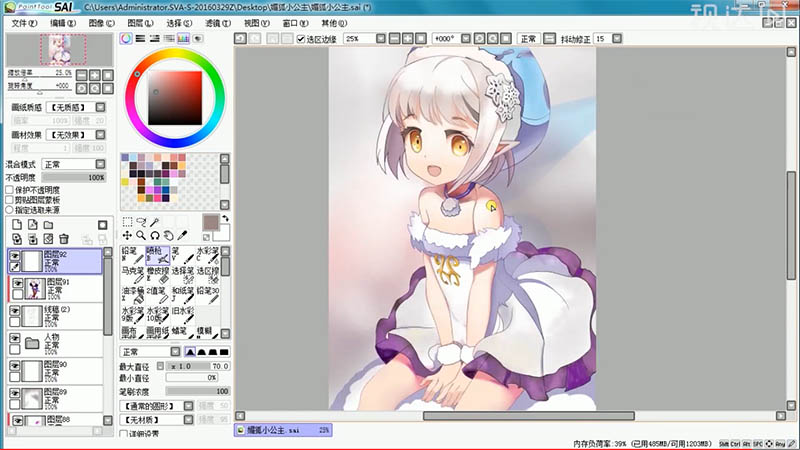Toggle 选区边缘 selection edge checkbox
This screenshot has height=450, width=800.
tap(301, 39)
